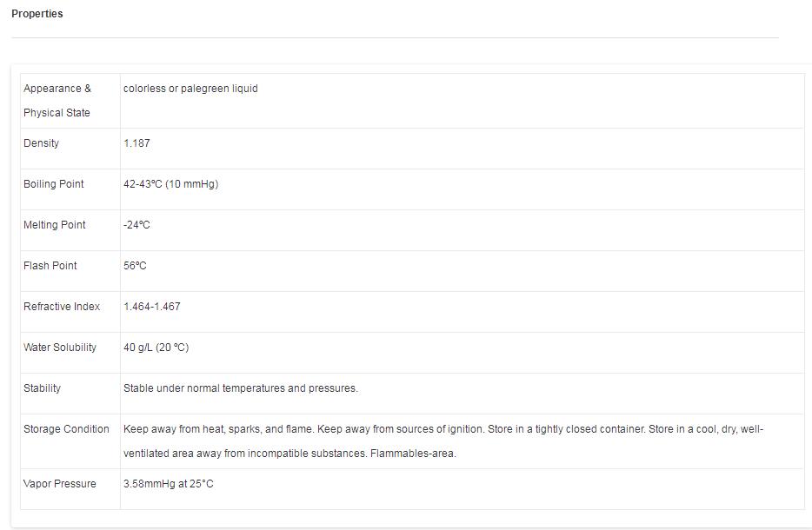Click the 40 g/L (20 °C) value
This screenshot has width=812, height=530.
point(156,348)
